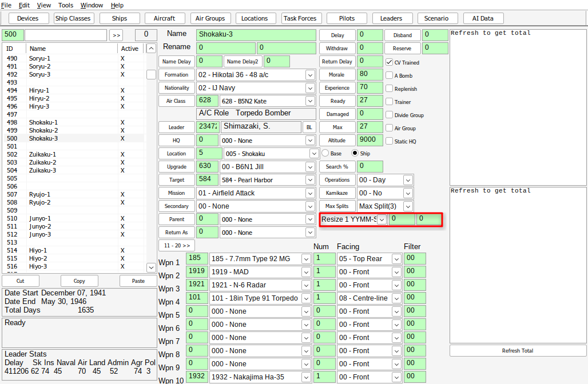This screenshot has height=384, width=588.
Task: Open the File menu
Action: (x=6, y=5)
